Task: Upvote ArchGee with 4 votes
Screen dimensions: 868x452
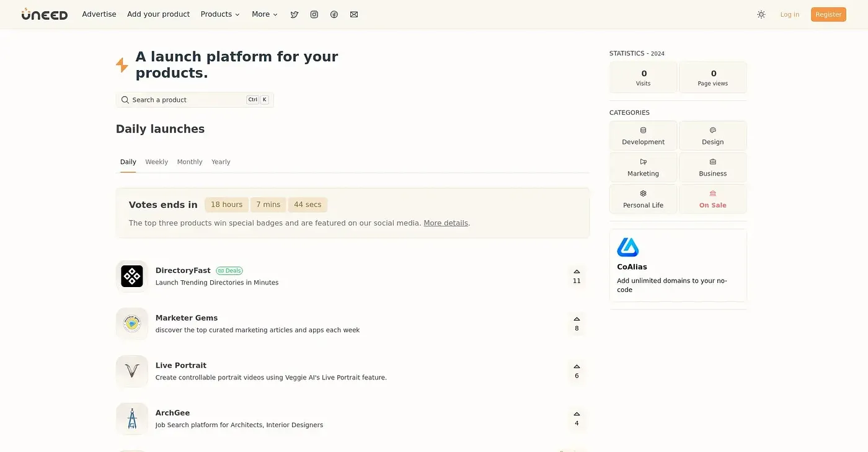Action: click(577, 419)
